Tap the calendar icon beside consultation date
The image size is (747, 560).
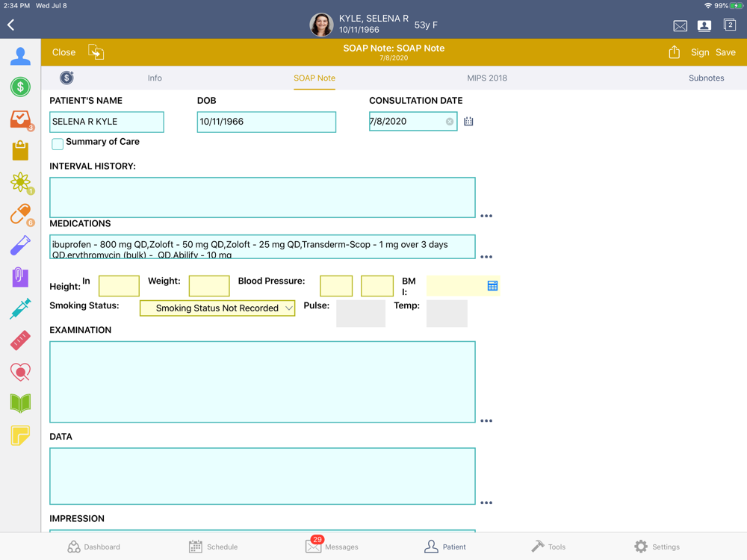468,121
